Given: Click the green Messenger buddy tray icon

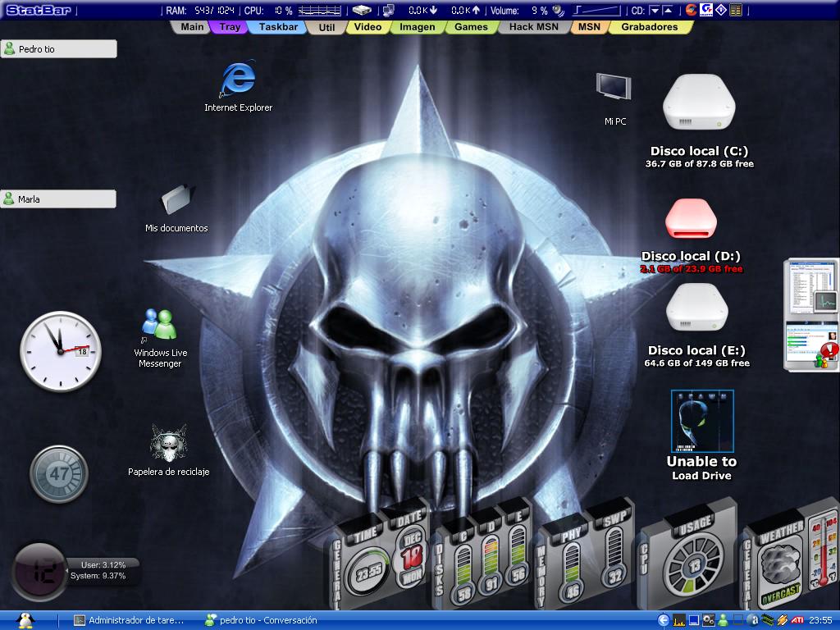Looking at the screenshot, I should click(x=723, y=620).
